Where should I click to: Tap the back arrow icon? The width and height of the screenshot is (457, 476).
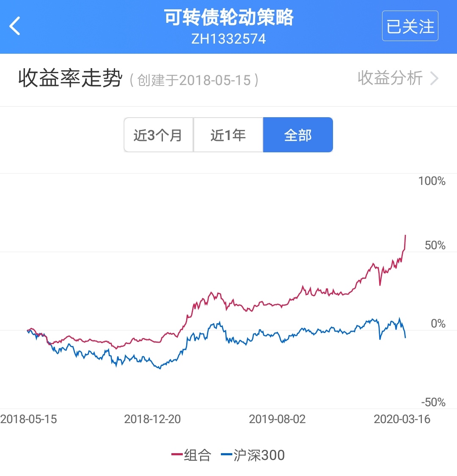pyautogui.click(x=15, y=26)
